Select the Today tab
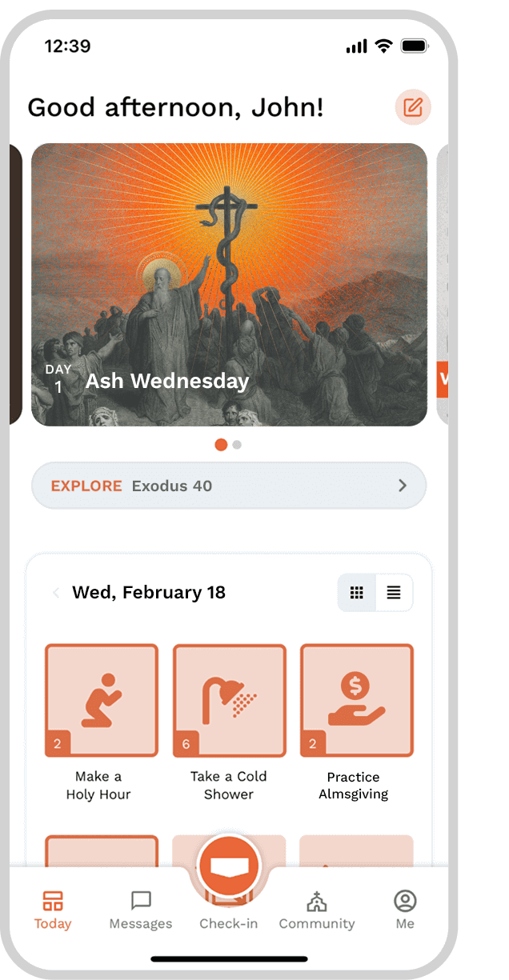The width and height of the screenshot is (509, 980). (53, 910)
